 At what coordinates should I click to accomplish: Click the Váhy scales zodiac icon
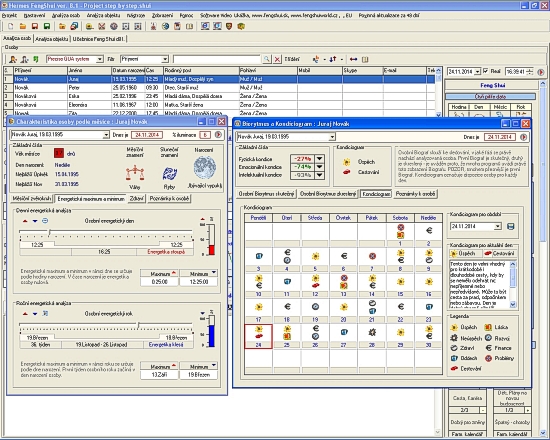[x=135, y=173]
